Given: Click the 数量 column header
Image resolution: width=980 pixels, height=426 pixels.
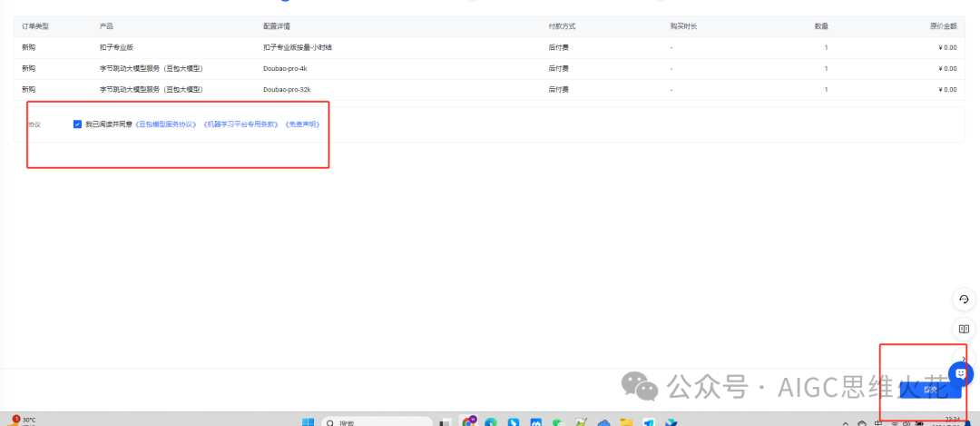Looking at the screenshot, I should [821, 26].
